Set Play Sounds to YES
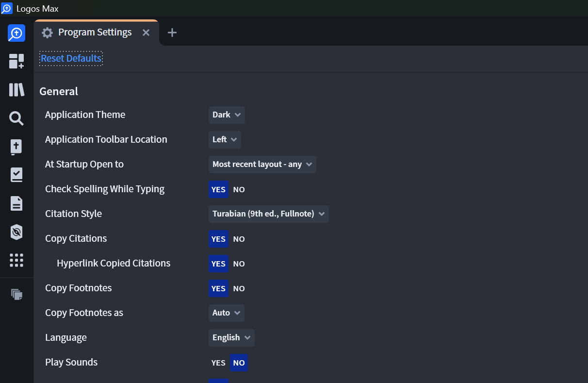Image resolution: width=588 pixels, height=383 pixels. point(218,363)
